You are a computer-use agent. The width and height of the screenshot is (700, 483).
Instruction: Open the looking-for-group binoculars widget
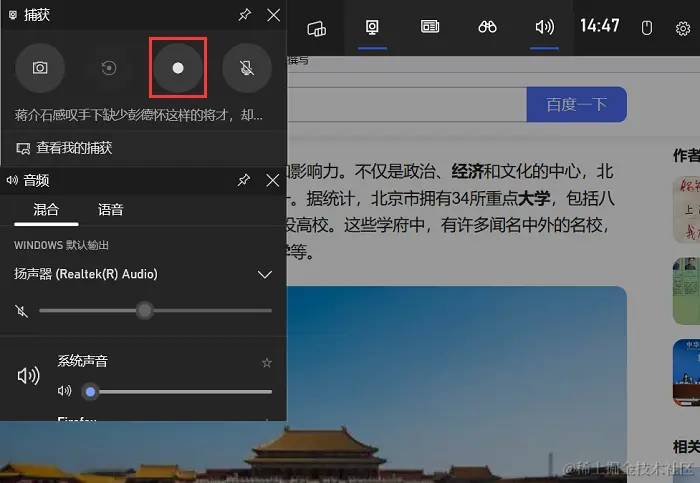[487, 27]
